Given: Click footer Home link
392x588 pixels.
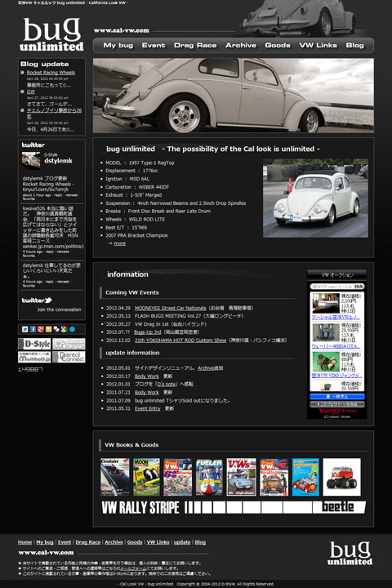Looking at the screenshot, I should [x=24, y=542].
